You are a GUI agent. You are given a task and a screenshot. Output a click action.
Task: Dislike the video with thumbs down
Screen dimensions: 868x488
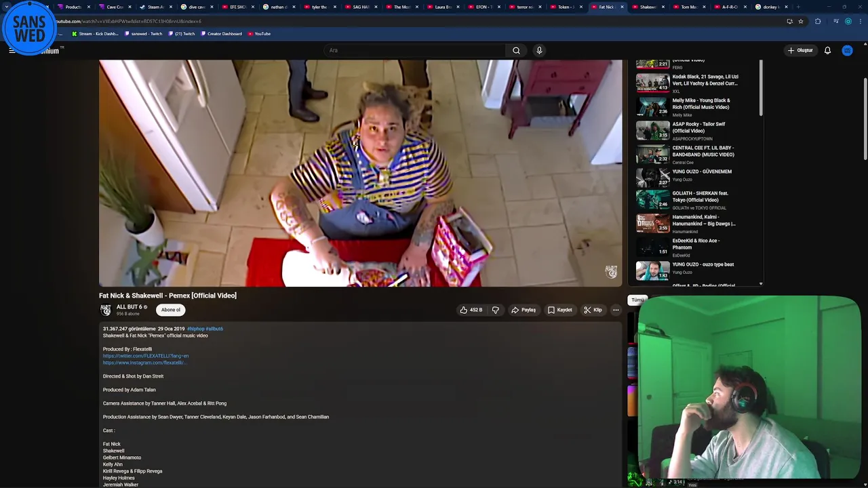point(496,310)
